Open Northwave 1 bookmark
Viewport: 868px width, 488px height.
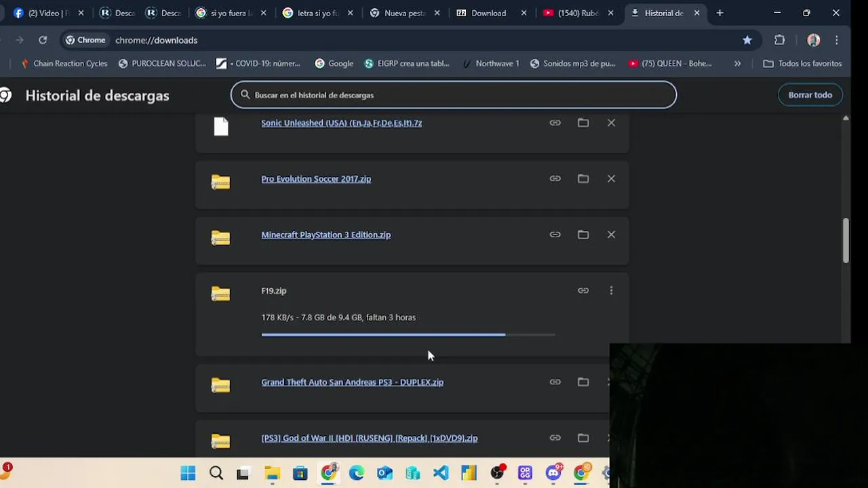490,63
